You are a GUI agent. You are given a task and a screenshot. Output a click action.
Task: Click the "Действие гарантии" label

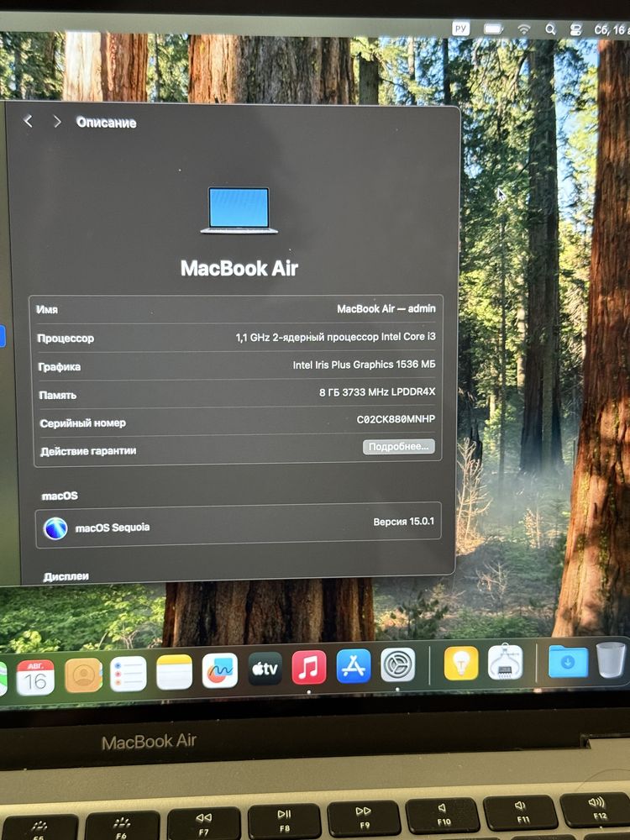point(88,451)
